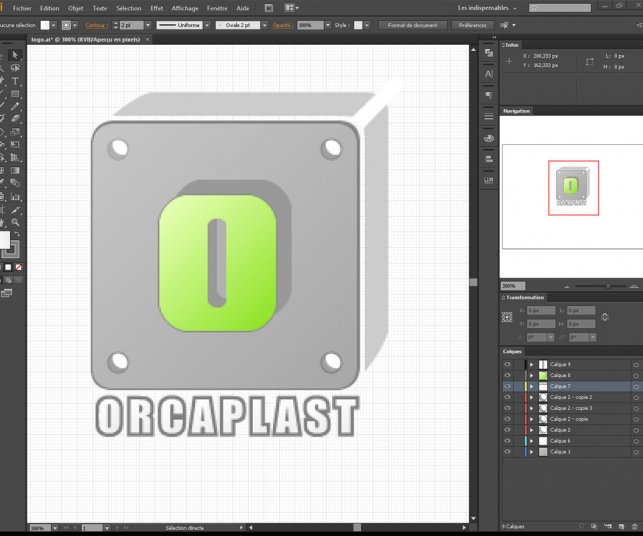The height and width of the screenshot is (536, 643).
Task: Open Navigation panel tab
Action: (x=517, y=111)
